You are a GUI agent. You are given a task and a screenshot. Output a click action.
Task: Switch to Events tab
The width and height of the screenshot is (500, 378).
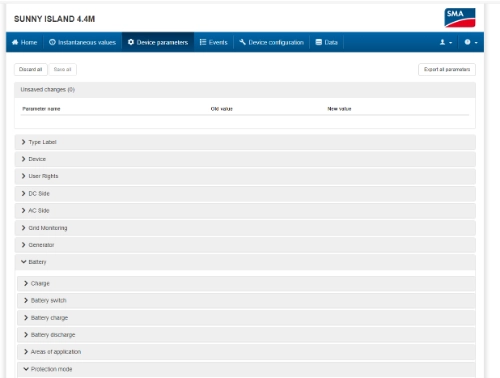click(213, 42)
